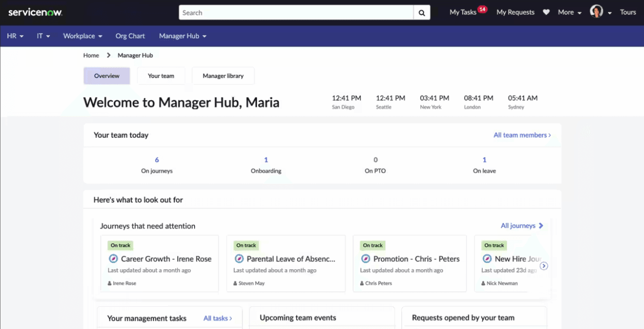Click compass icon on Promotion card
This screenshot has height=329, width=644.
coord(366,259)
